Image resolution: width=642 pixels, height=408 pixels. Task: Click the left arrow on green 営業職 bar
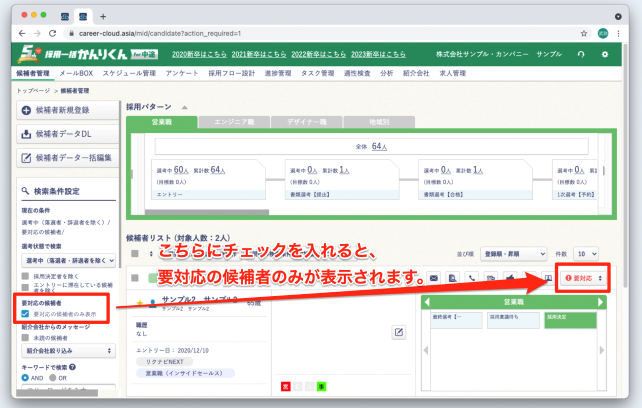point(427,302)
